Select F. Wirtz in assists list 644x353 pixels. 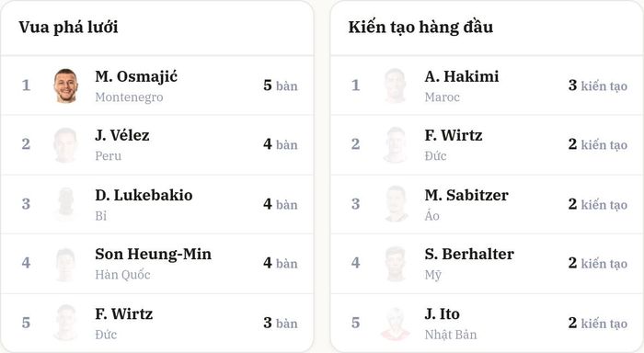[x=454, y=135]
